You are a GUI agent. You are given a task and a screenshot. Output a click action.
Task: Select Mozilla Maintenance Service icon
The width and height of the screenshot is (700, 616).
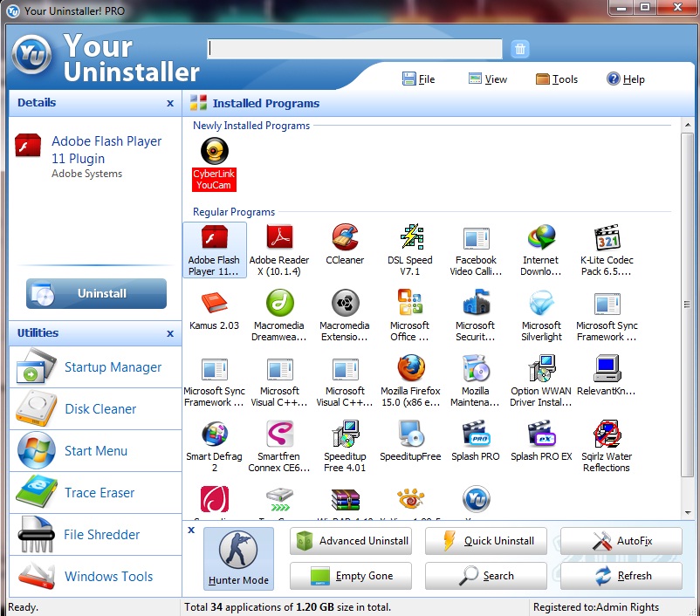[x=476, y=368]
